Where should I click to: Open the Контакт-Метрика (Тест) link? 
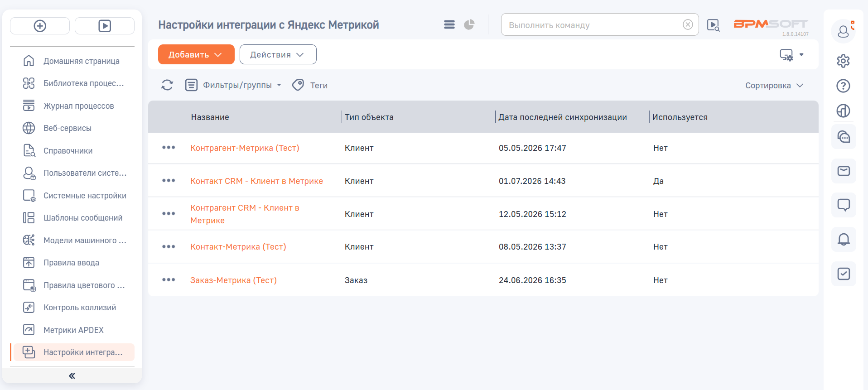[x=238, y=247]
